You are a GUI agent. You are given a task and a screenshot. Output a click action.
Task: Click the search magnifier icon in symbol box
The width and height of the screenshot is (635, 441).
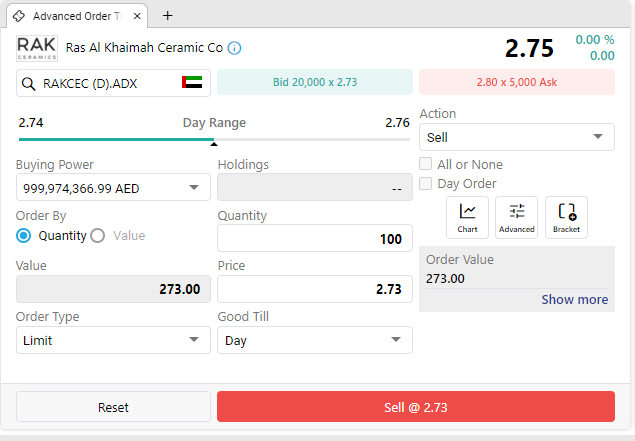point(28,84)
